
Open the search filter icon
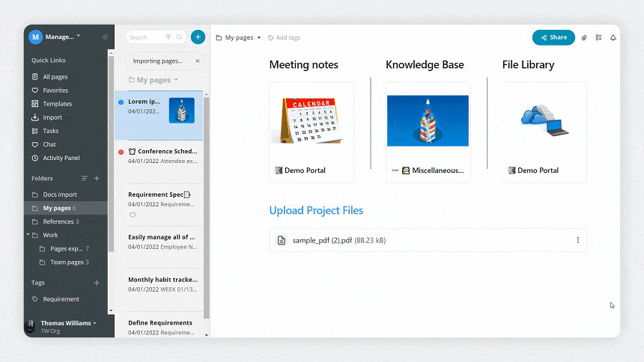click(168, 37)
